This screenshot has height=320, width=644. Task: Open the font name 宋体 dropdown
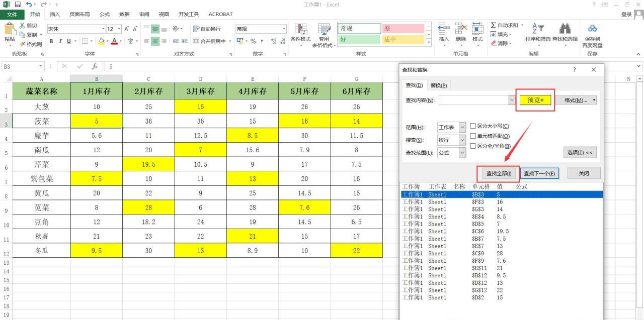click(104, 29)
